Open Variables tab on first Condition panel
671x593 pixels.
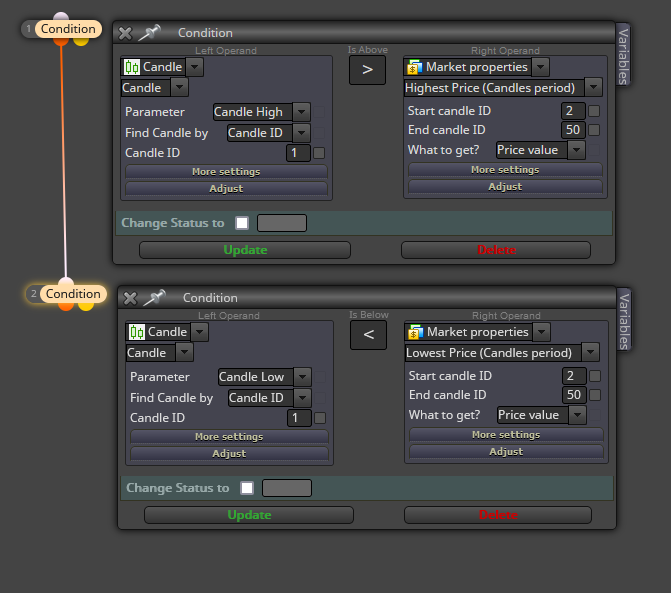(x=623, y=56)
